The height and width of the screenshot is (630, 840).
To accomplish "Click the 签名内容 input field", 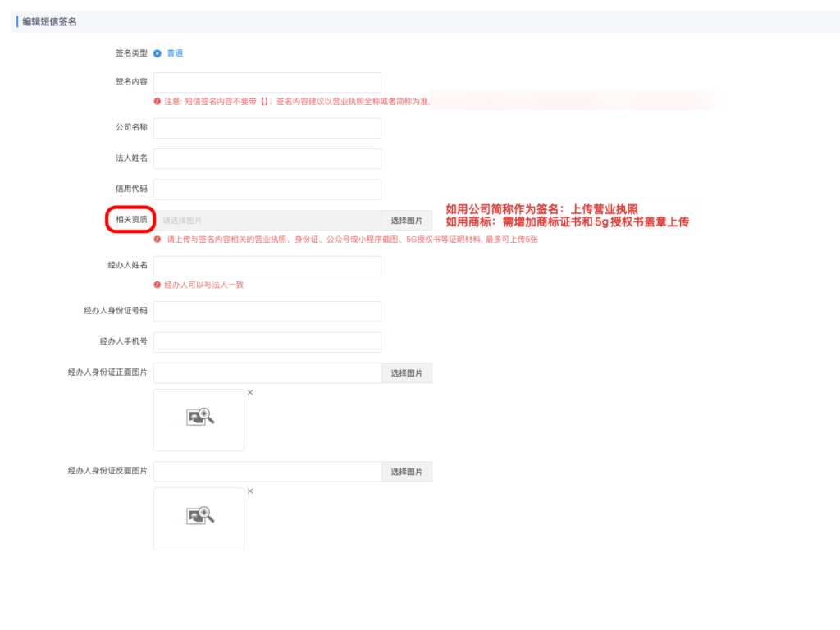I will point(267,83).
